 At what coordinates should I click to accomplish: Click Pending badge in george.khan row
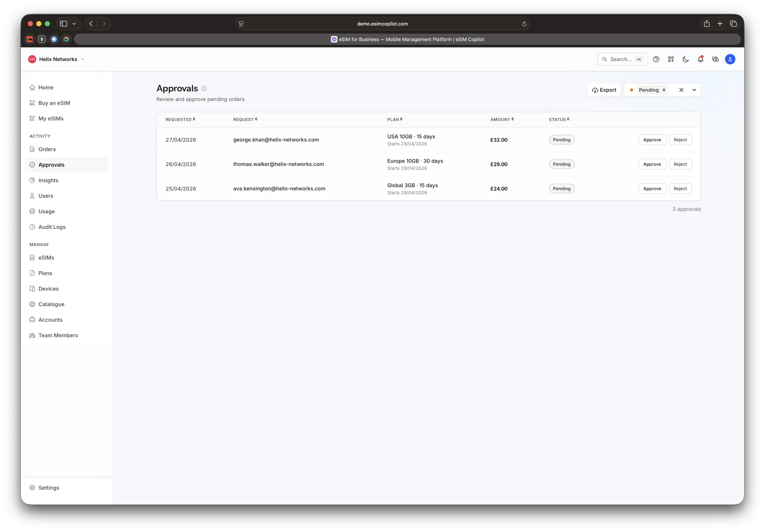pyautogui.click(x=561, y=140)
